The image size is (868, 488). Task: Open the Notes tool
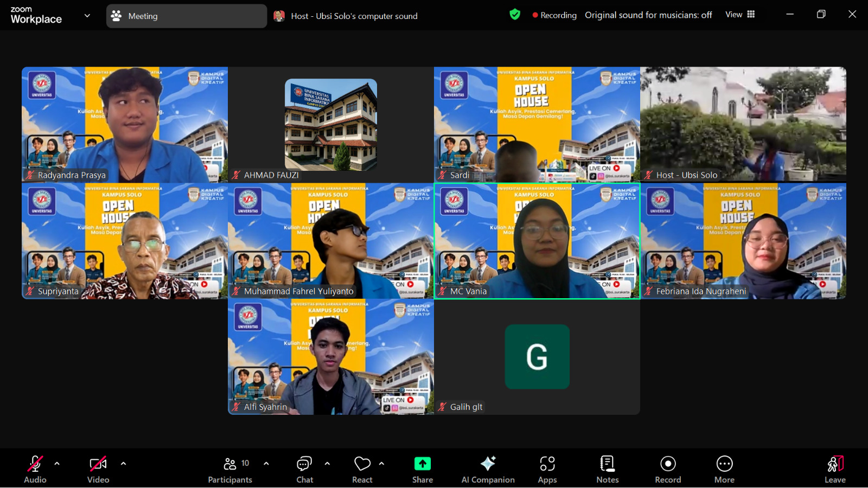[x=608, y=470]
